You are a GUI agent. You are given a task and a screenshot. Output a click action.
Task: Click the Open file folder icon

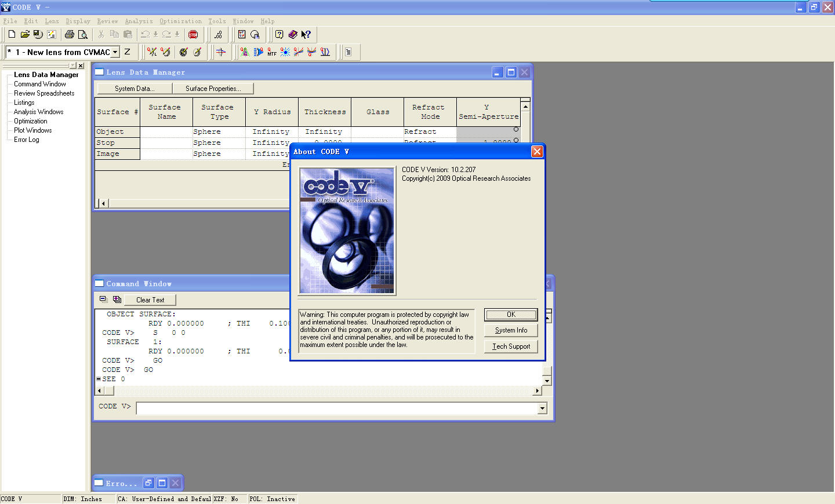pos(25,34)
